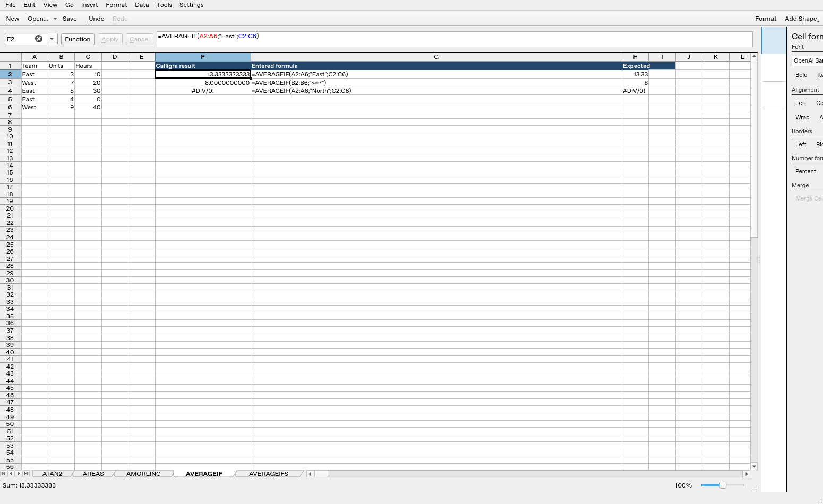Open the Settings menu
The width and height of the screenshot is (823, 504).
(191, 5)
